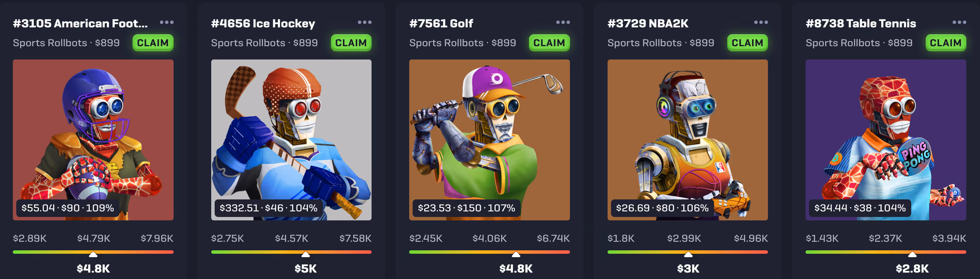Claim the #3105 American Football Rollbot
This screenshot has width=980, height=279.
coord(153,43)
